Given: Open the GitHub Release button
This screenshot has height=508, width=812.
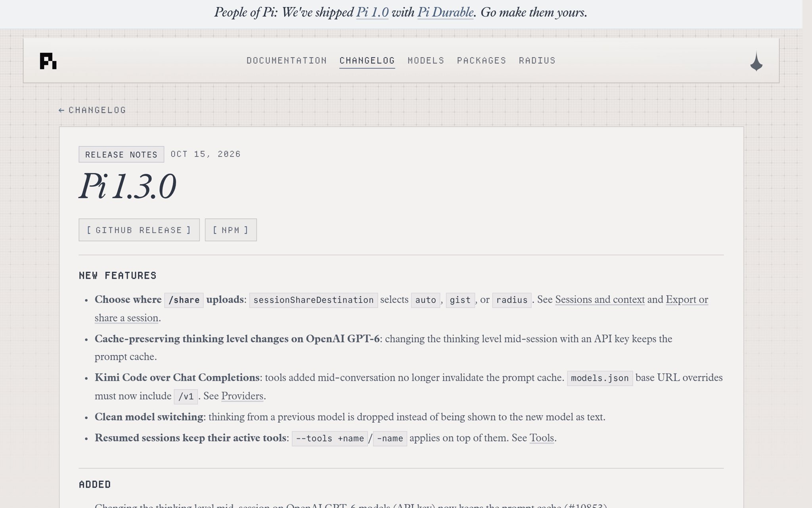Looking at the screenshot, I should click(139, 230).
